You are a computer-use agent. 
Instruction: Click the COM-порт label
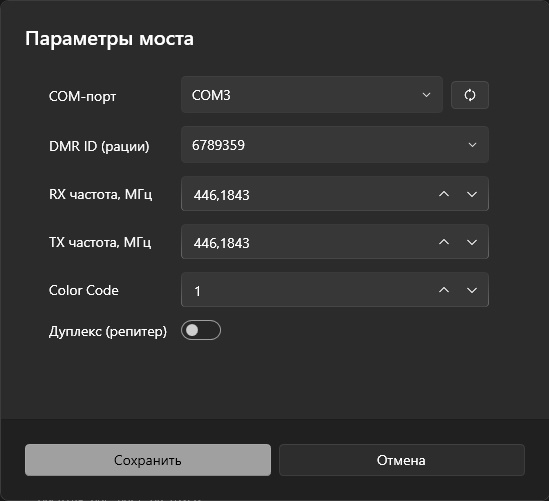pos(82,96)
